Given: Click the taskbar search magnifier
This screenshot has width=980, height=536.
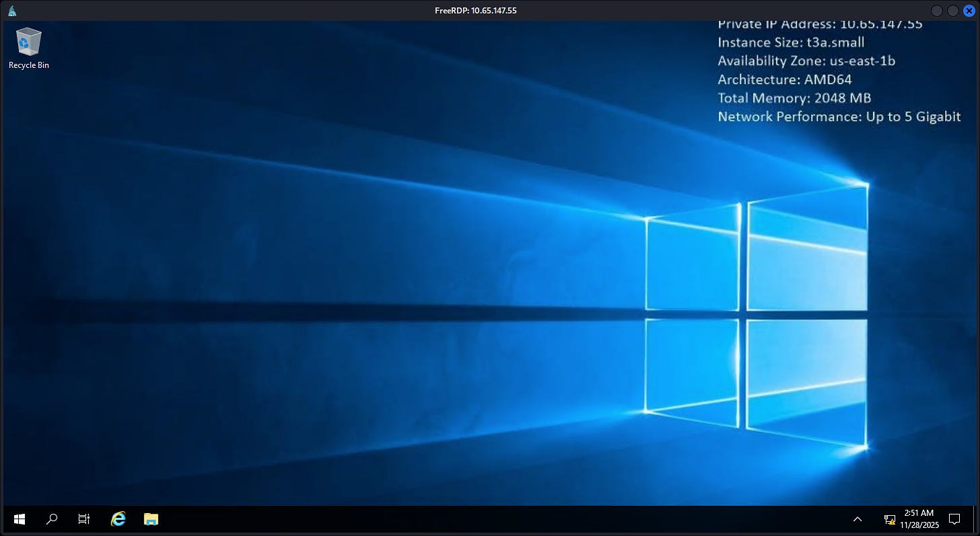Looking at the screenshot, I should click(x=52, y=519).
